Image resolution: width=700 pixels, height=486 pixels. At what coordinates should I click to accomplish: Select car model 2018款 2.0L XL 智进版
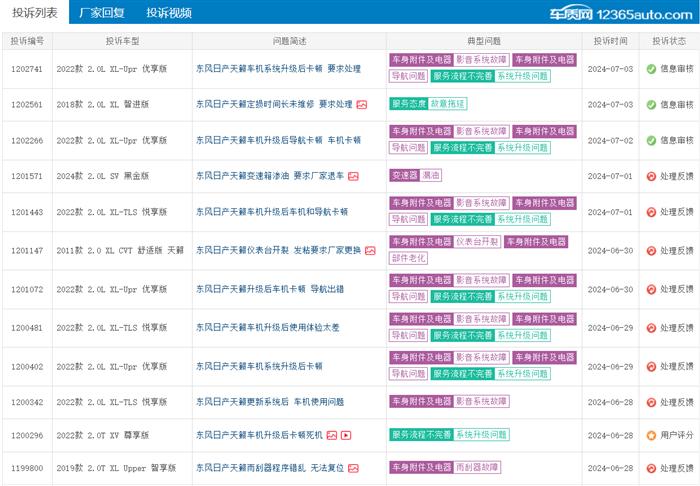coord(103,104)
